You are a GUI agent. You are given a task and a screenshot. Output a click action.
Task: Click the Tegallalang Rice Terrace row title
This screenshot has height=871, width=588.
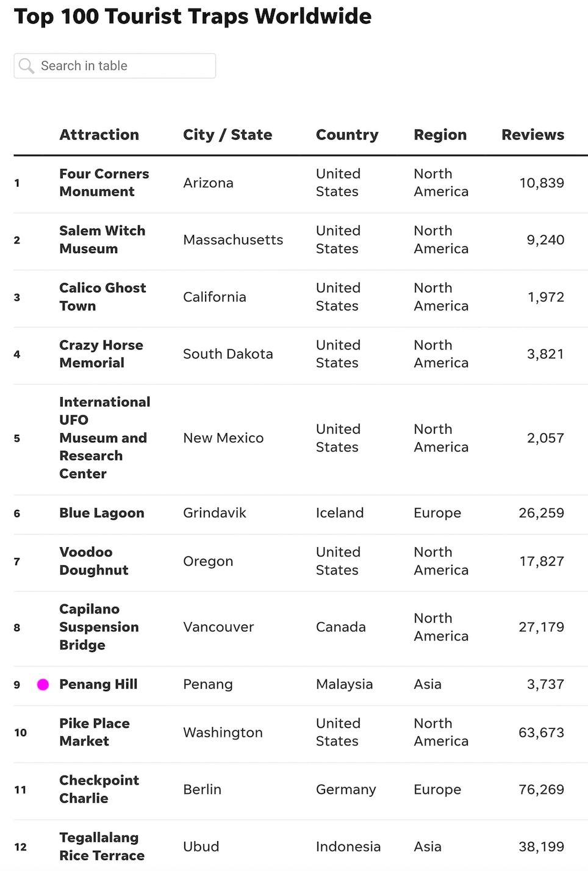[102, 847]
